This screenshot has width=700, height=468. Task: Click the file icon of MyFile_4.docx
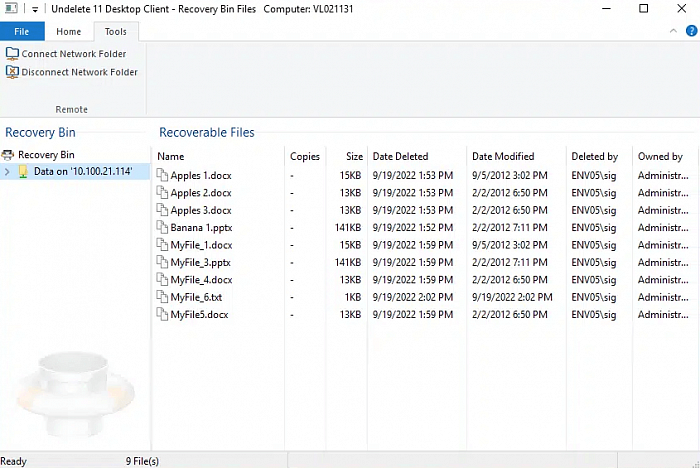point(162,280)
